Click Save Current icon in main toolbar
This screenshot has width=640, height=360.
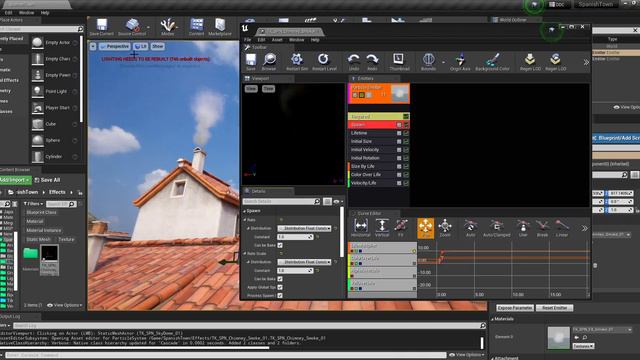tap(102, 25)
